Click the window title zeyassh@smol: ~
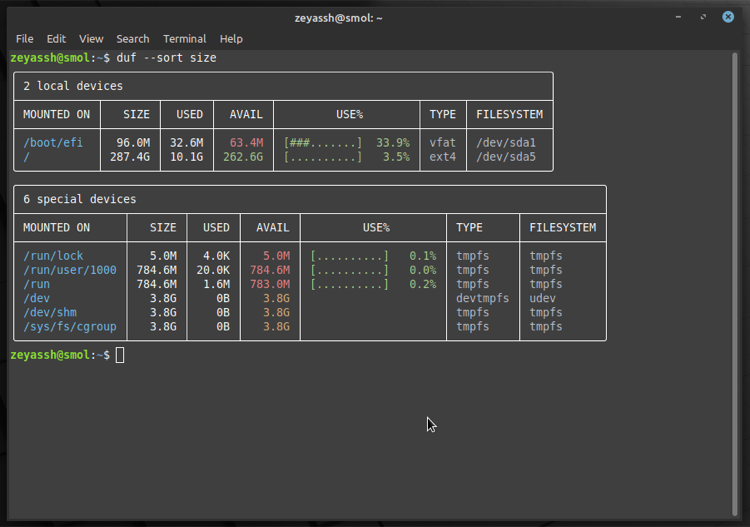 point(339,17)
